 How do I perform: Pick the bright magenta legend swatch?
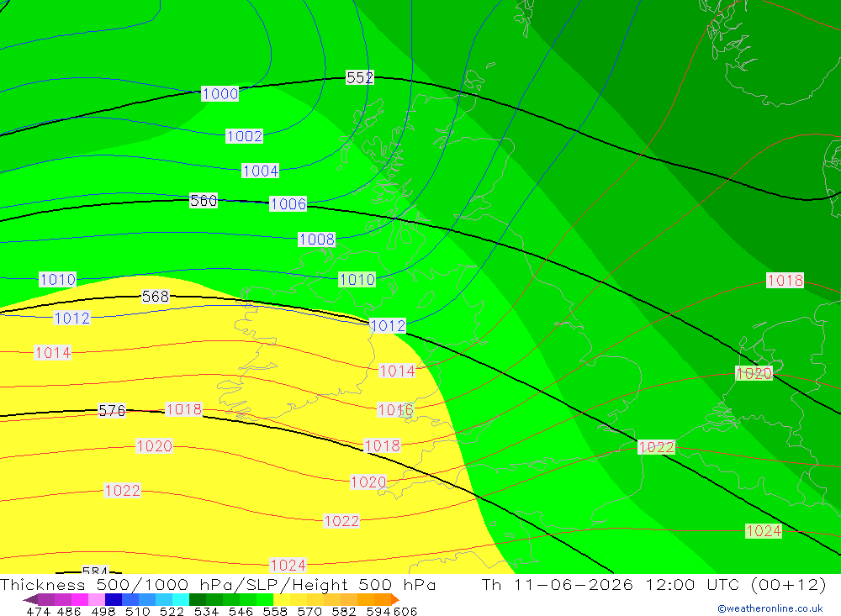pyautogui.click(x=80, y=599)
